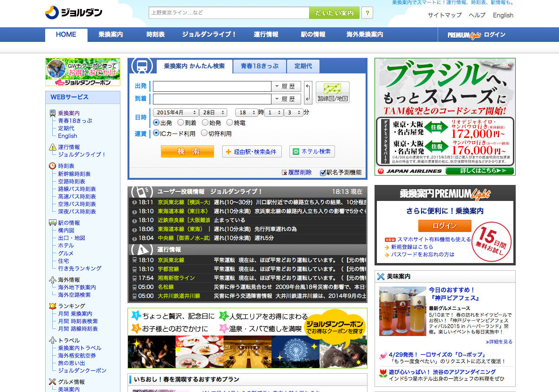Open the 路線図/地図 route map icon
The image size is (559, 392).
point(333,92)
